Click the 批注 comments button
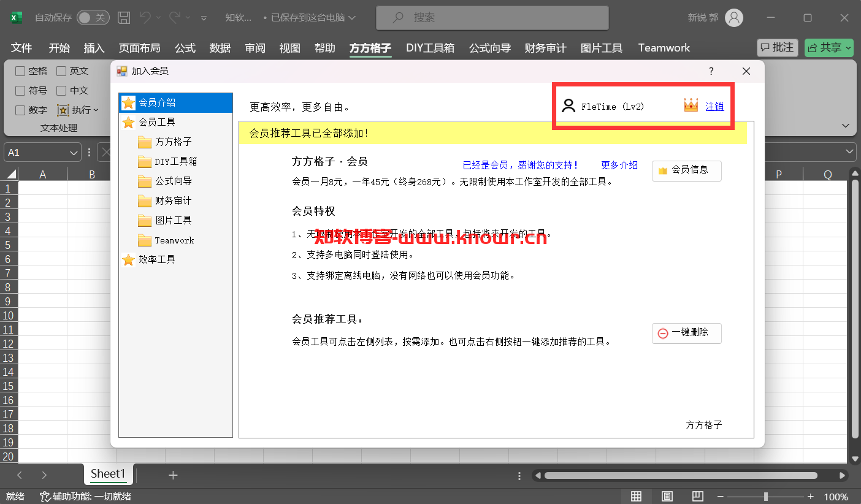The image size is (861, 504). 778,47
